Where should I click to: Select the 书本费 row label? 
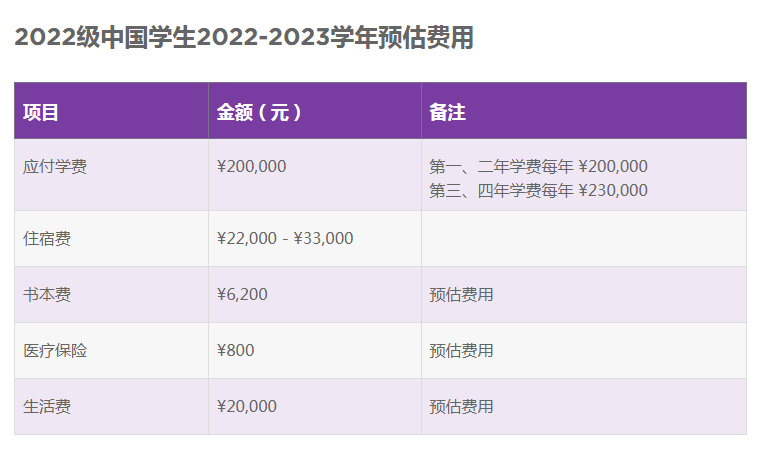click(x=47, y=294)
